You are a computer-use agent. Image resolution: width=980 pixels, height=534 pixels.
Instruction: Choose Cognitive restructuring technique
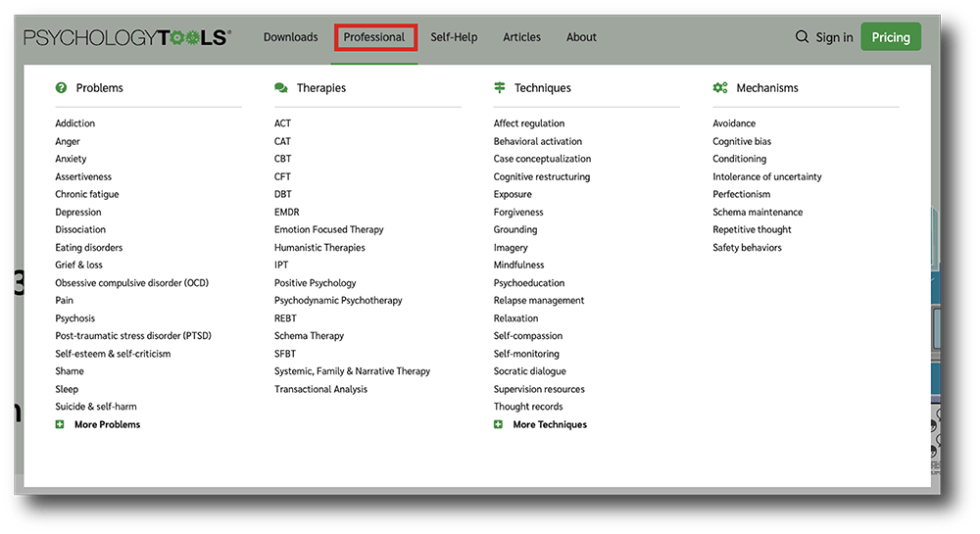pyautogui.click(x=542, y=176)
